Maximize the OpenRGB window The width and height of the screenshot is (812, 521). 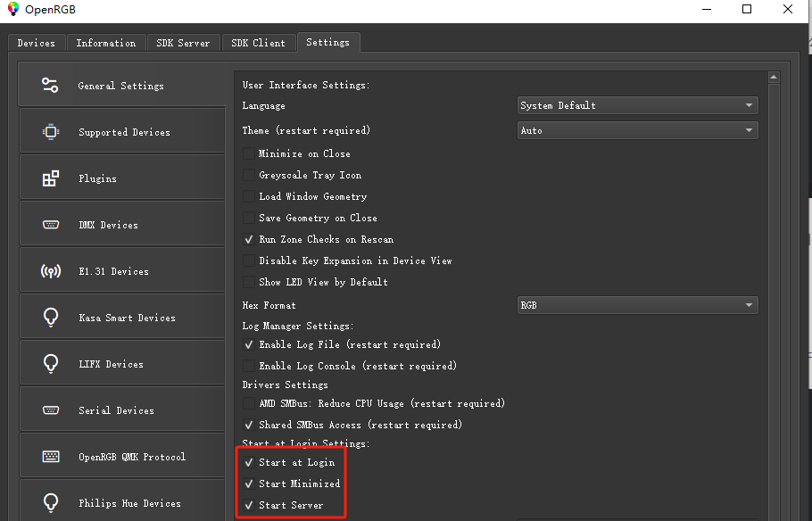pos(747,9)
